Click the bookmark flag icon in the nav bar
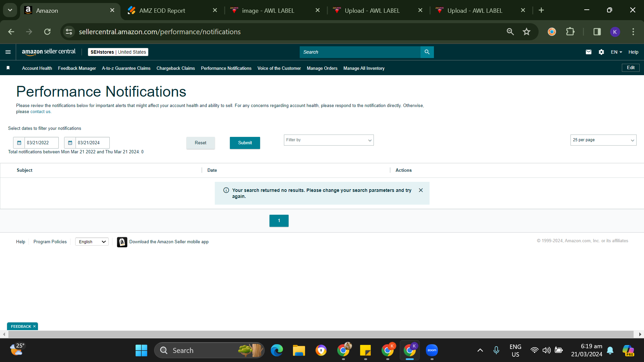The image size is (644, 362). pyautogui.click(x=8, y=68)
